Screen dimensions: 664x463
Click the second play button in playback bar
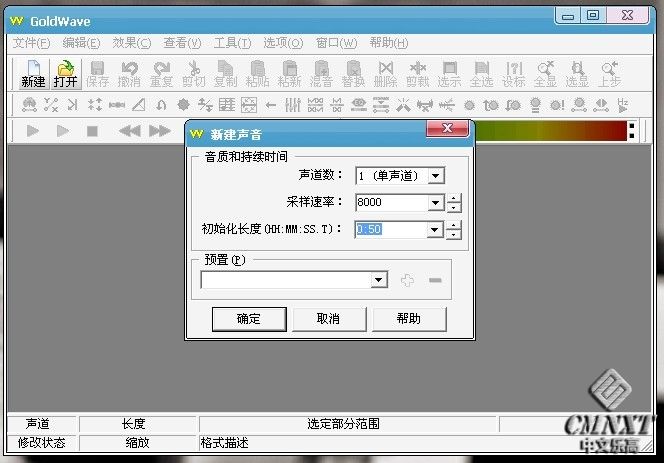click(x=63, y=131)
